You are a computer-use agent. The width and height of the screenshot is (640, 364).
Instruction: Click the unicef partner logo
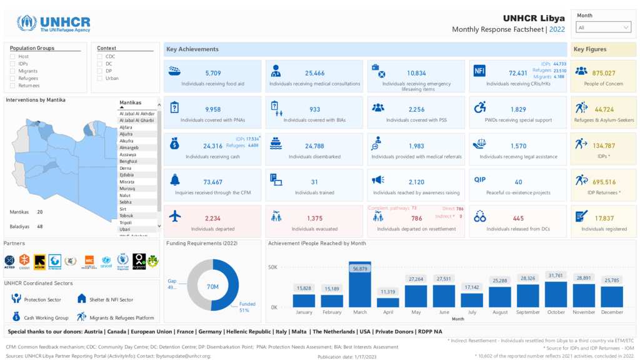point(106,262)
